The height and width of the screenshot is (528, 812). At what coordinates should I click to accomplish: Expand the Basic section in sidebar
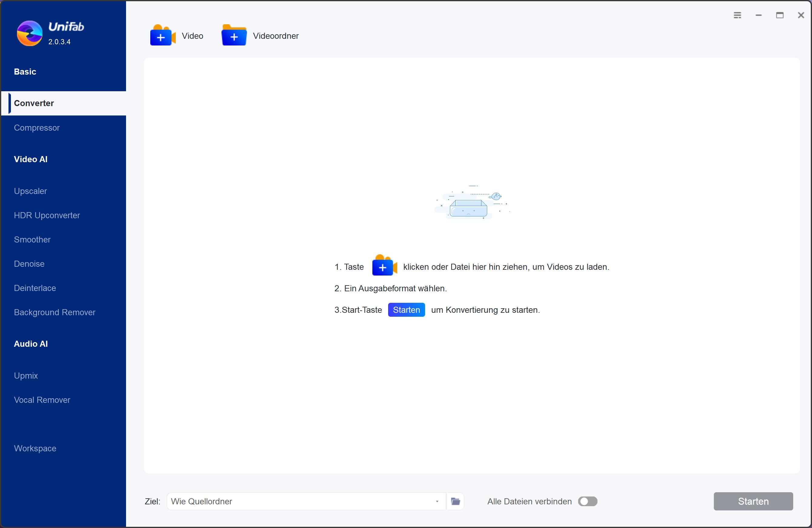25,71
